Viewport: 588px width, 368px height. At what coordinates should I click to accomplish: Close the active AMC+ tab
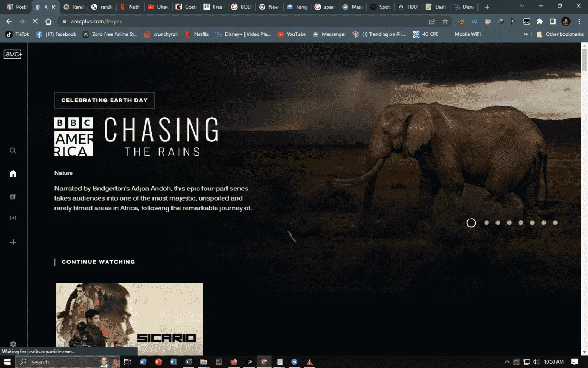tap(53, 7)
